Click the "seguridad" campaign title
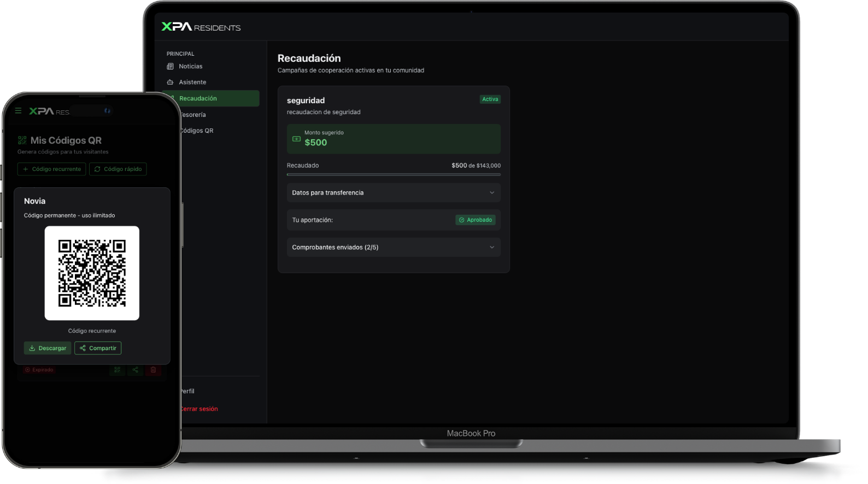 click(x=306, y=101)
